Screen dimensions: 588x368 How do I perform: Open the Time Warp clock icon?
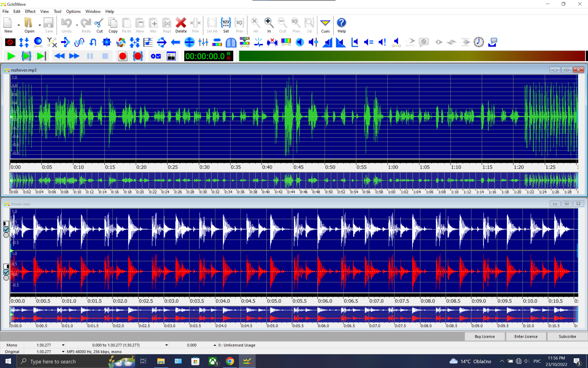[479, 42]
